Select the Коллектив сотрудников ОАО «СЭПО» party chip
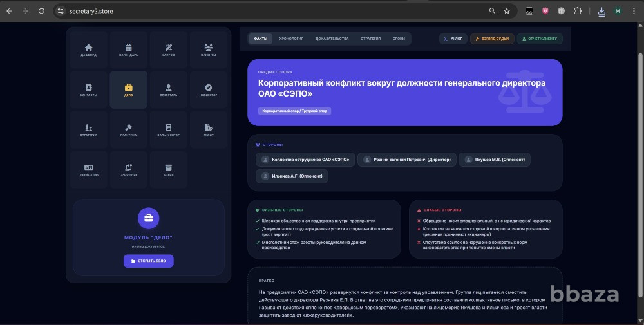Viewport: 644px width, 325px height. [305, 160]
